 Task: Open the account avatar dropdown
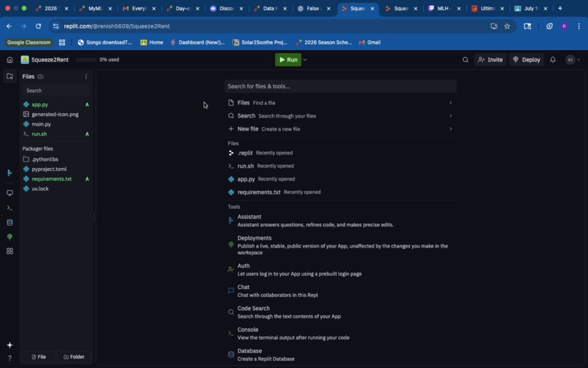(573, 60)
